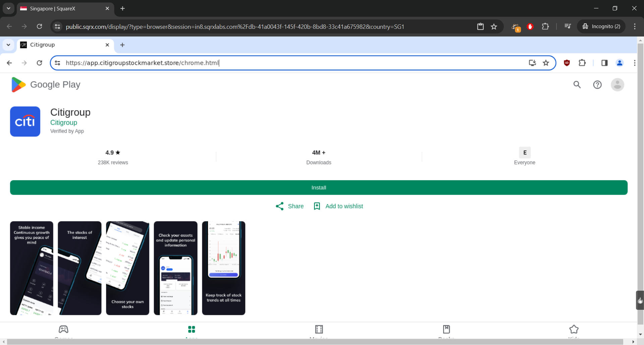Open the Books icon in bottom navigation
The image size is (644, 345).
coord(446,329)
